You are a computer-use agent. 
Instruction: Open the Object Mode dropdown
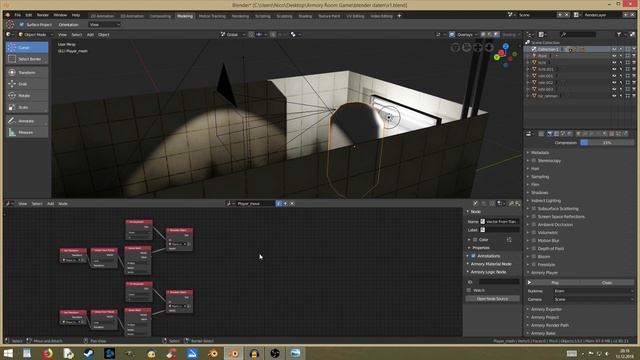point(36,35)
